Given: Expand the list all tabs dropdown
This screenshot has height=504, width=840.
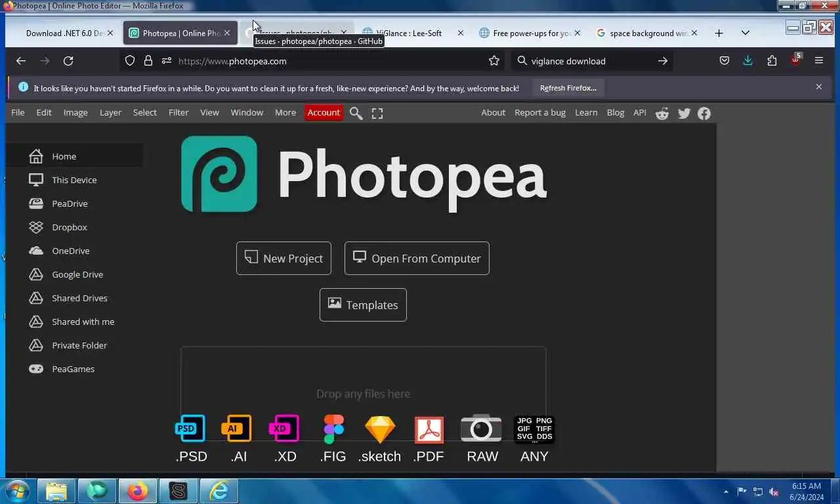Looking at the screenshot, I should tap(745, 33).
